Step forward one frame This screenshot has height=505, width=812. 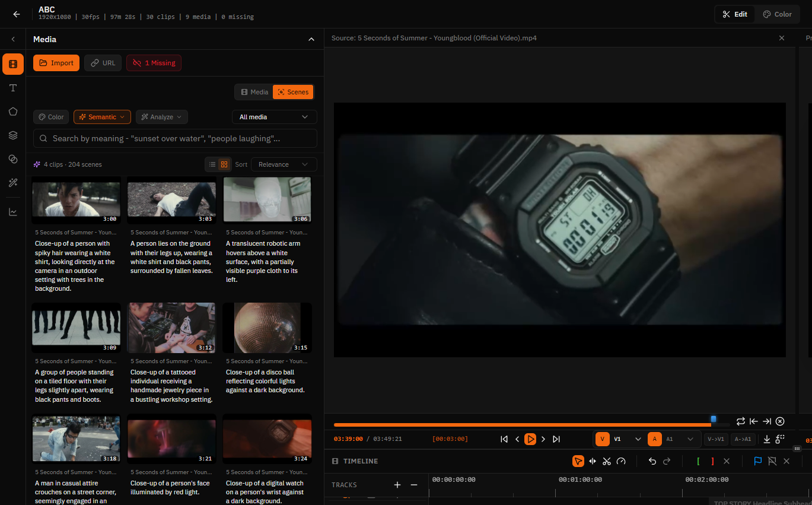[x=543, y=439]
